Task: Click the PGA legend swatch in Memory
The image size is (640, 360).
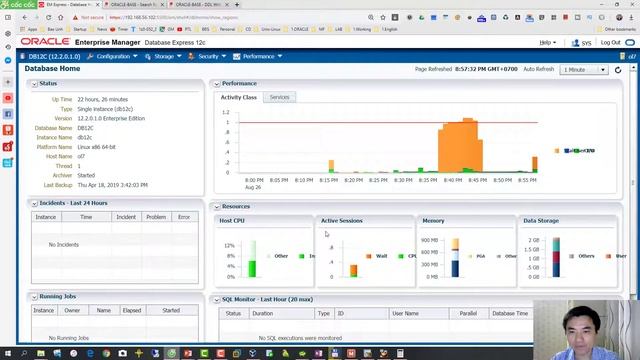Action: (470, 256)
